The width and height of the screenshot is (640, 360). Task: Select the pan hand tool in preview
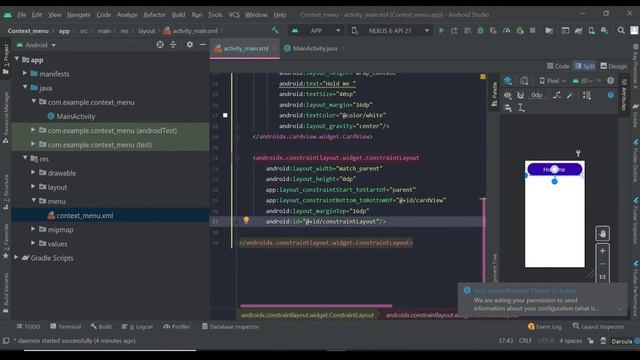point(602,233)
